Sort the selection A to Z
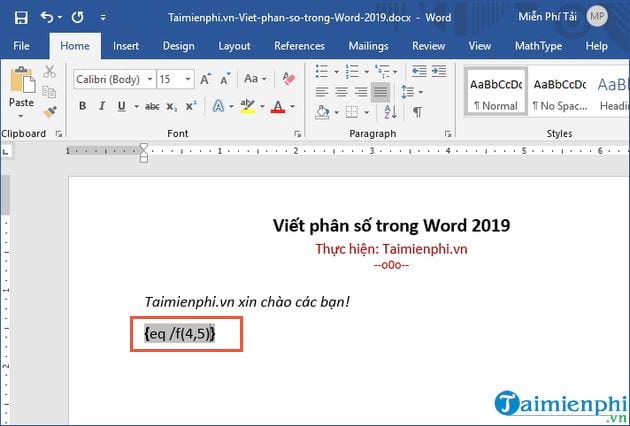 [x=391, y=112]
